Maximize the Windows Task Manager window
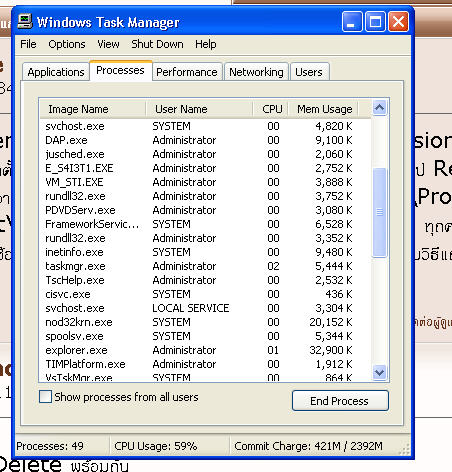 [x=375, y=22]
